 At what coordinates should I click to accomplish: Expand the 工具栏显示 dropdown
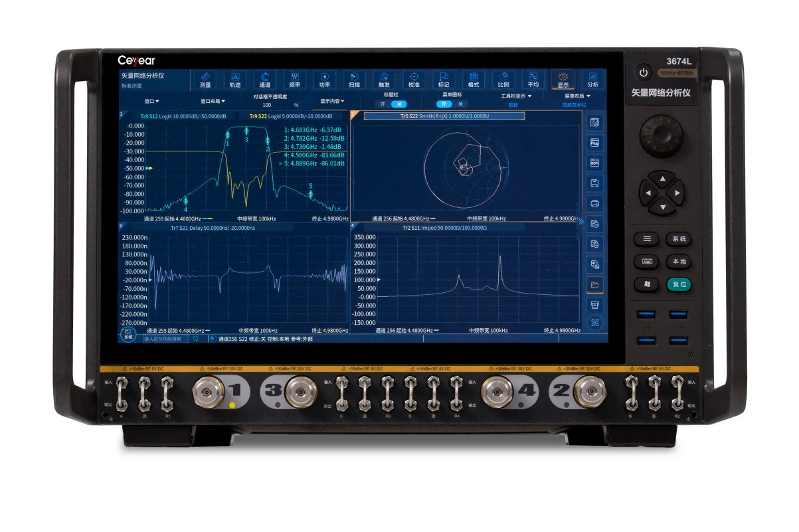tap(516, 96)
